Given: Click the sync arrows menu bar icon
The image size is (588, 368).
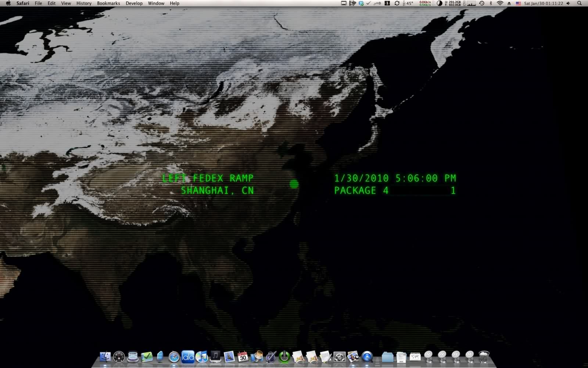Looking at the screenshot, I should click(x=397, y=3).
